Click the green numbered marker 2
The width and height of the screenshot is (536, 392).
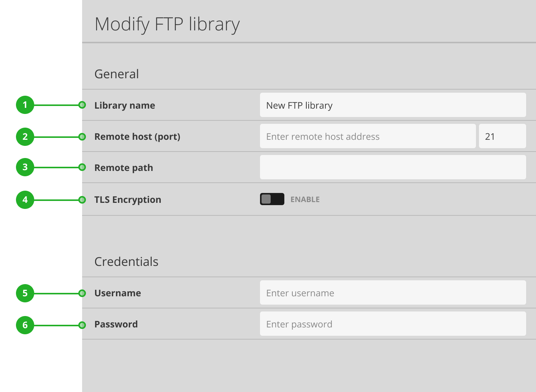point(25,136)
